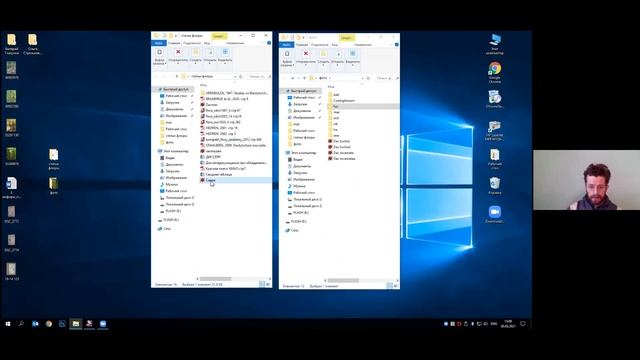The height and width of the screenshot is (360, 640).
Task: Open the notification center
Action: (x=523, y=324)
